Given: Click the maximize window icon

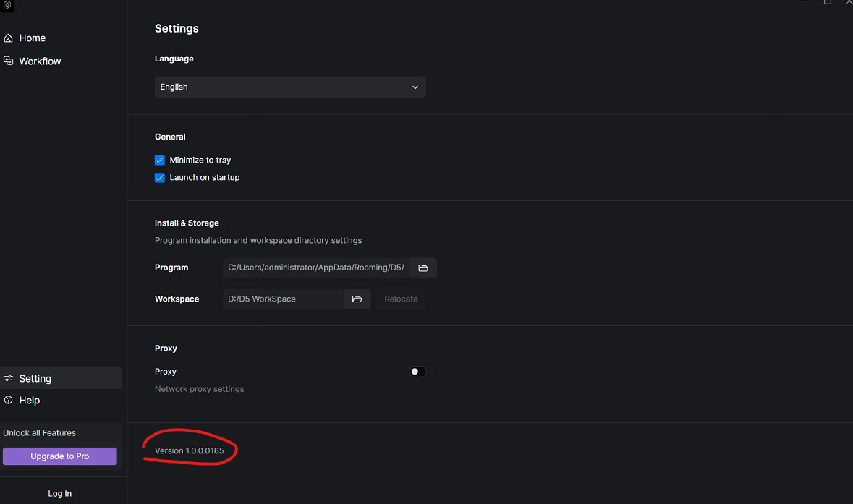Looking at the screenshot, I should pyautogui.click(x=828, y=2).
